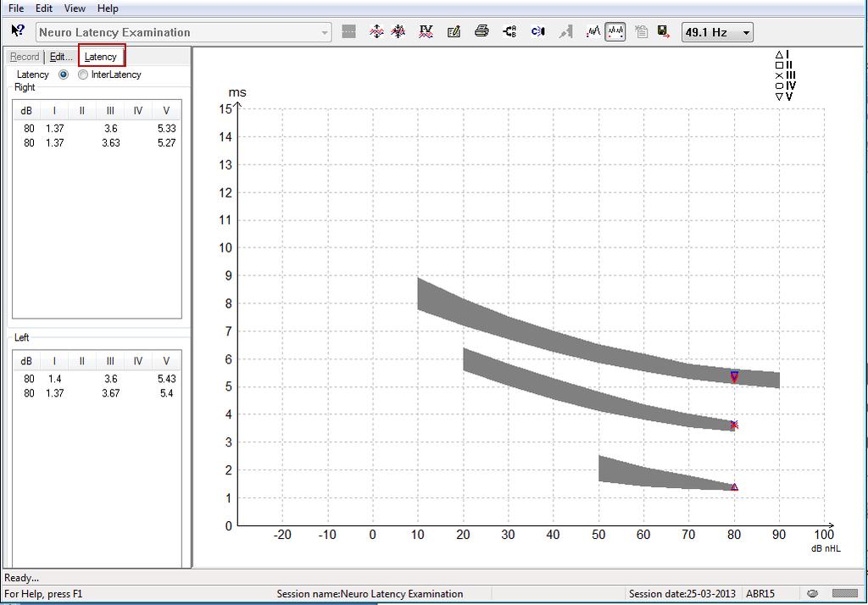This screenshot has height=605, width=868.
Task: Click the Session date 25-03-2013 text
Action: click(x=682, y=594)
